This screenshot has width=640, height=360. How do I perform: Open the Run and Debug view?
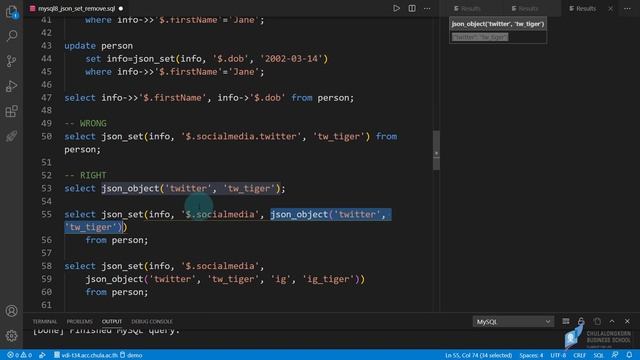click(11, 86)
